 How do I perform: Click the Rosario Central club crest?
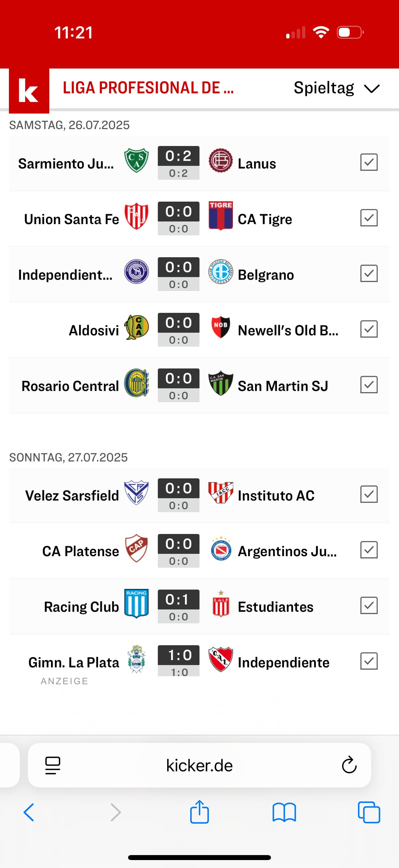point(136,383)
